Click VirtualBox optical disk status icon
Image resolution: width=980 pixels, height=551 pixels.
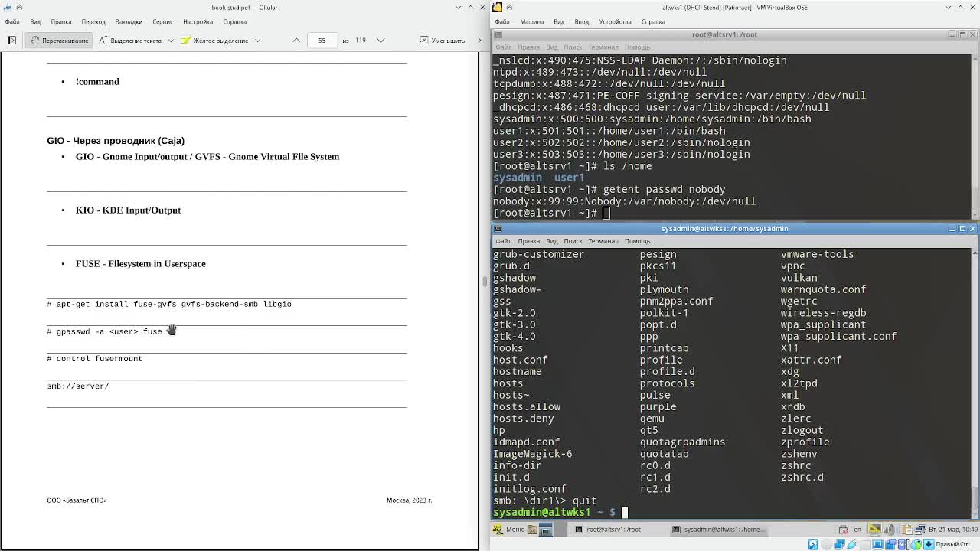coord(826,544)
